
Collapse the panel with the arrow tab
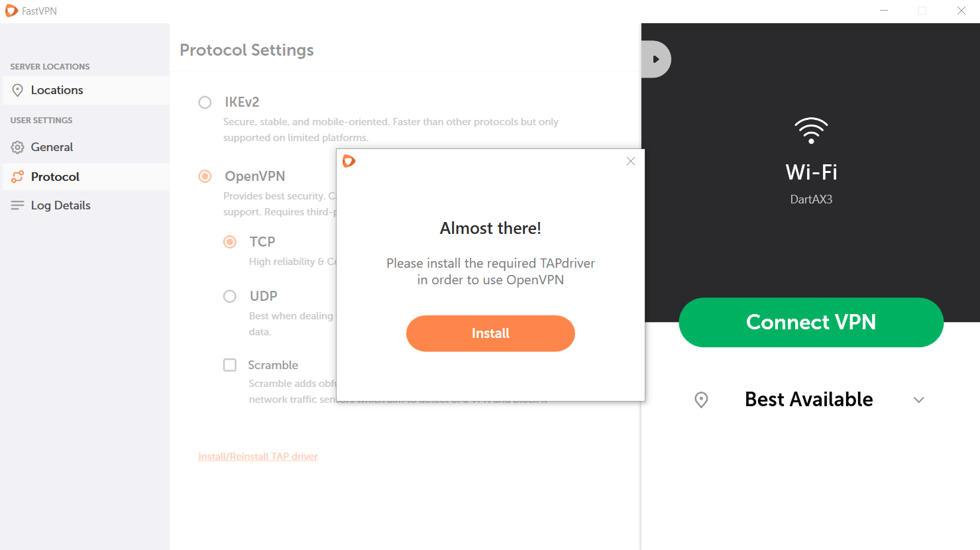656,60
